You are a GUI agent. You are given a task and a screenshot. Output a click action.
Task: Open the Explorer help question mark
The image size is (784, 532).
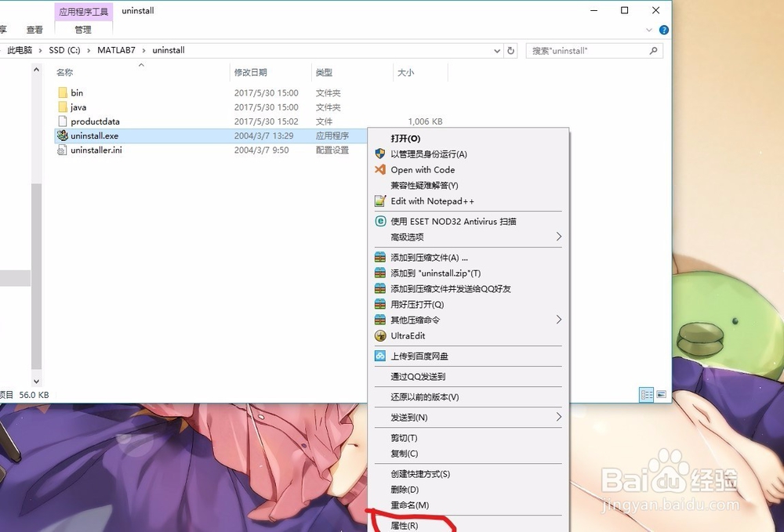click(664, 30)
